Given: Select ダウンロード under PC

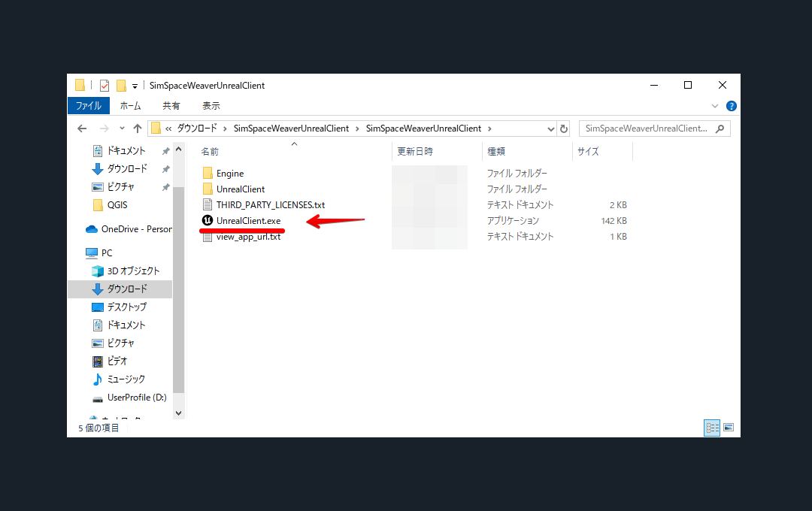Looking at the screenshot, I should tap(127, 289).
